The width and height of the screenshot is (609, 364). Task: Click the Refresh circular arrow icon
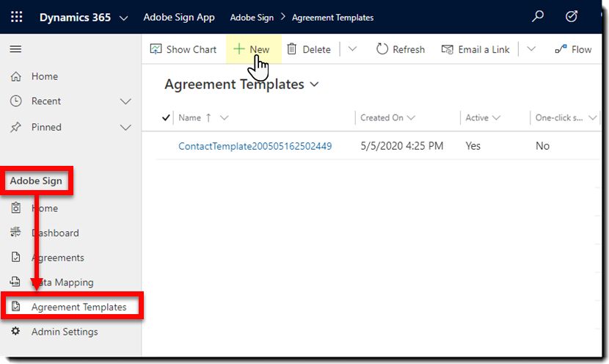tap(382, 49)
